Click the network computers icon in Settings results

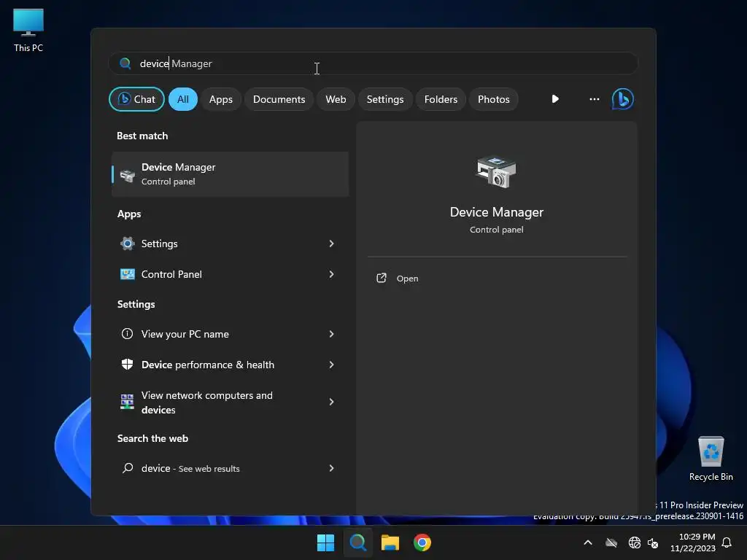127,402
